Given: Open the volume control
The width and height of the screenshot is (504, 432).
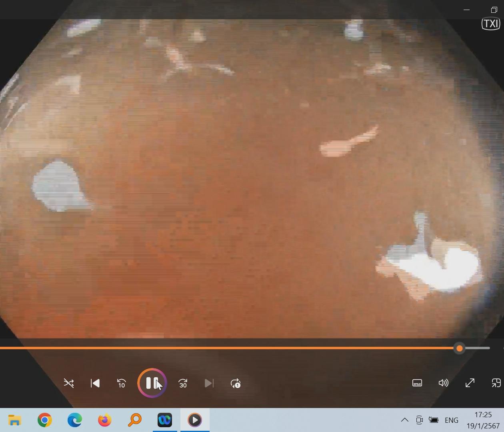Looking at the screenshot, I should pos(444,383).
